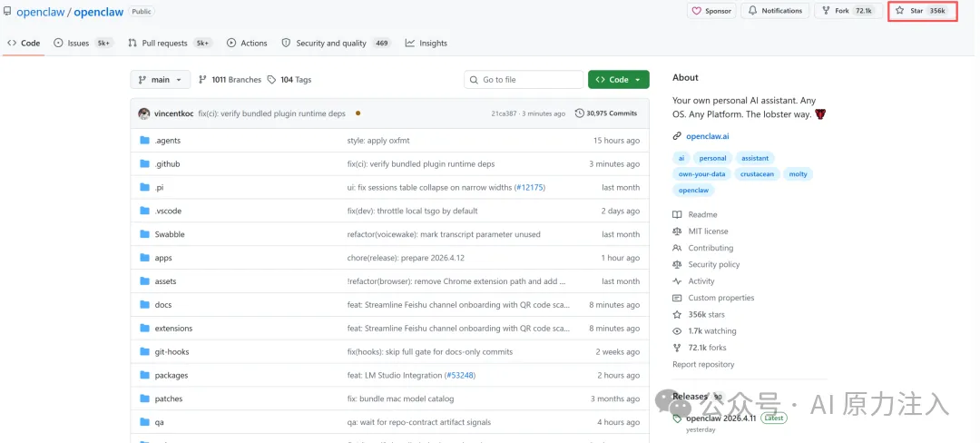View the 72.1k forks link

click(x=700, y=348)
